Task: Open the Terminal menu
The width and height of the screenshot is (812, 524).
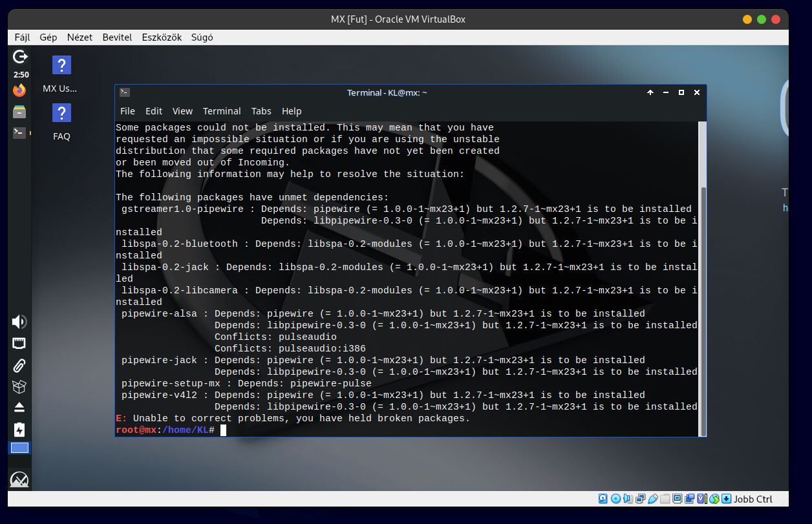Action: (x=222, y=111)
